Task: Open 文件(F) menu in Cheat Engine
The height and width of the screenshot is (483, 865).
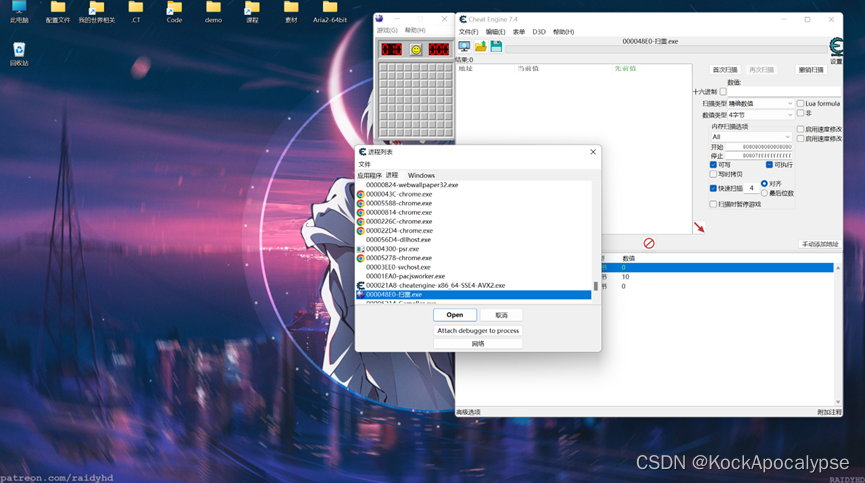Action: [x=468, y=32]
